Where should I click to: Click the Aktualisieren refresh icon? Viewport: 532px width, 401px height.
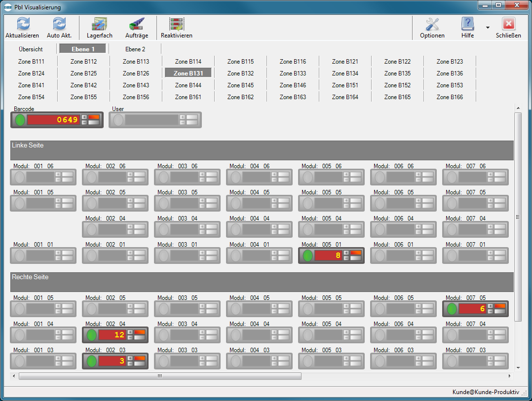[x=23, y=24]
